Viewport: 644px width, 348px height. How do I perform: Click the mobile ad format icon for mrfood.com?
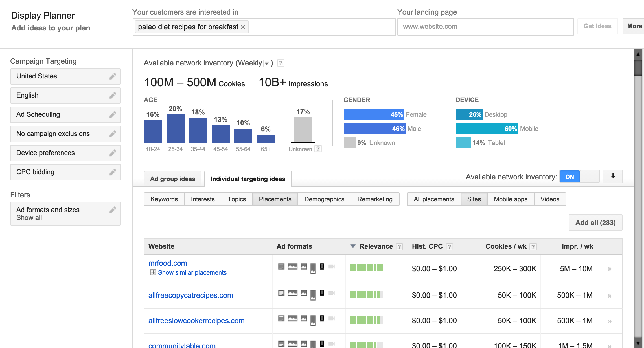click(322, 266)
